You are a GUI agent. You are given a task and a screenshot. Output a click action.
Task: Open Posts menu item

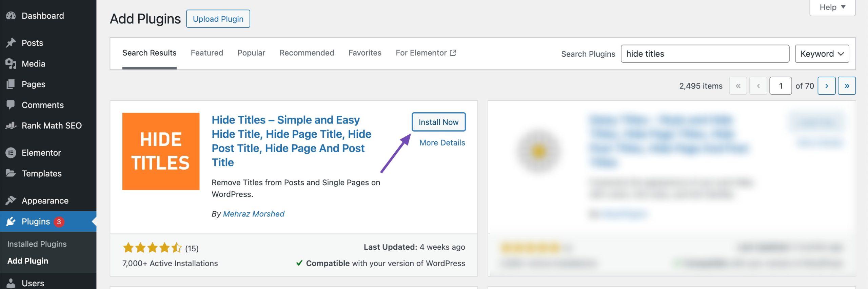48,43
